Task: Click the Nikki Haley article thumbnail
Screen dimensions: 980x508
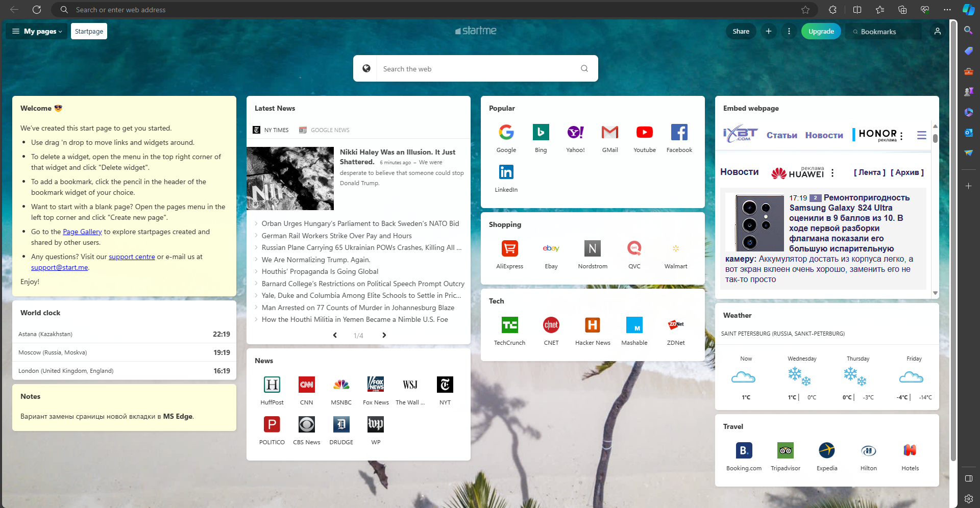Action: pos(290,179)
